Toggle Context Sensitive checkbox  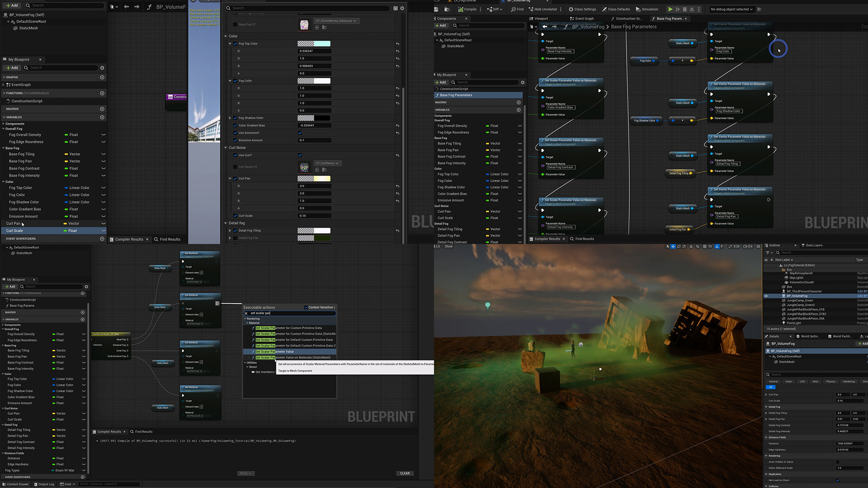click(306, 307)
